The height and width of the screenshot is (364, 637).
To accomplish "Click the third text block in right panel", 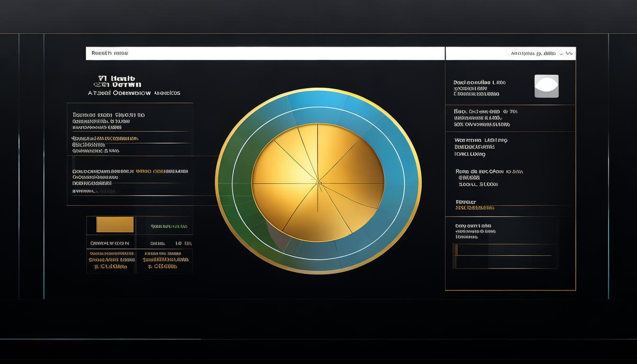I will [481, 147].
